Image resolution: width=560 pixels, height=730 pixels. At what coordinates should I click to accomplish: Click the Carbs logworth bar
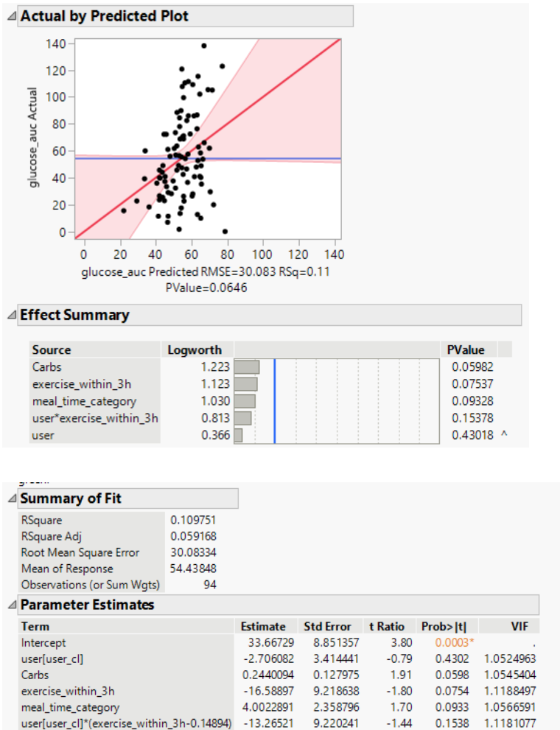[x=248, y=366]
